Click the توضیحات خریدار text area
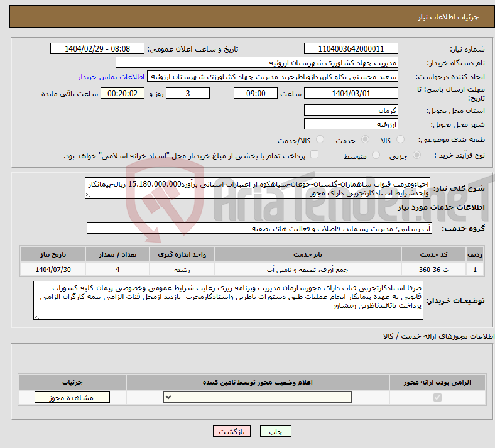This screenshot has width=495, height=448. (x=228, y=300)
